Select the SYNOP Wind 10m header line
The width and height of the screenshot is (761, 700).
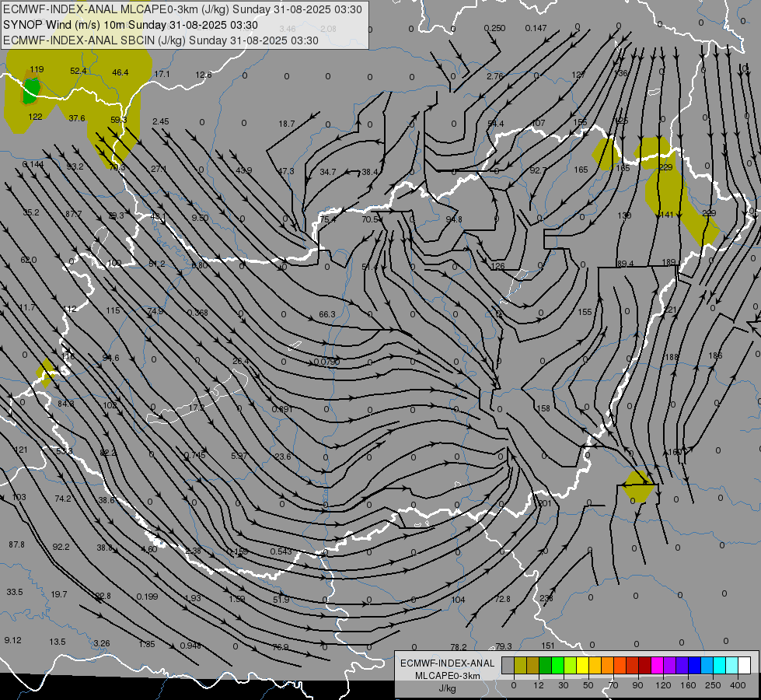point(131,25)
